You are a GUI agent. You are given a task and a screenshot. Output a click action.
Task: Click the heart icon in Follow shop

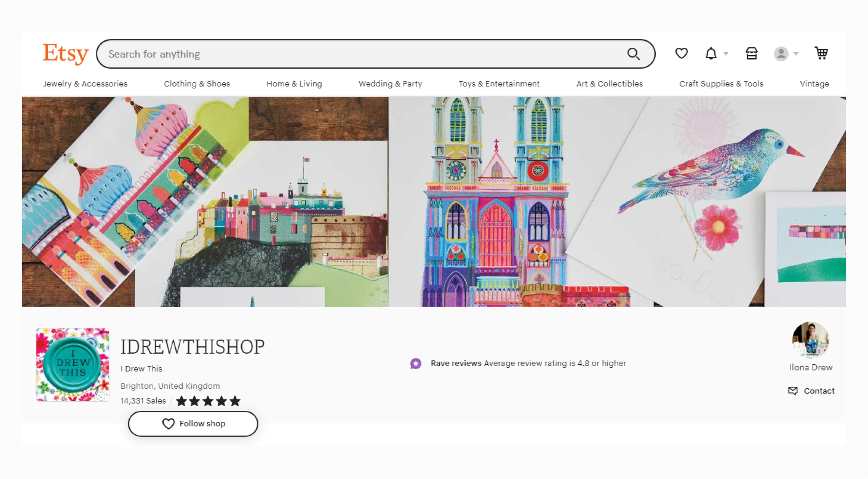click(168, 424)
